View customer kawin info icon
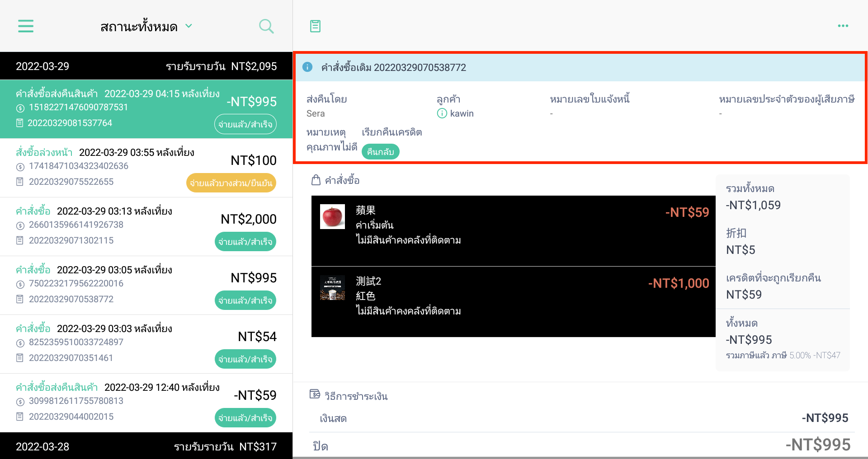Image resolution: width=868 pixels, height=459 pixels. click(x=442, y=113)
